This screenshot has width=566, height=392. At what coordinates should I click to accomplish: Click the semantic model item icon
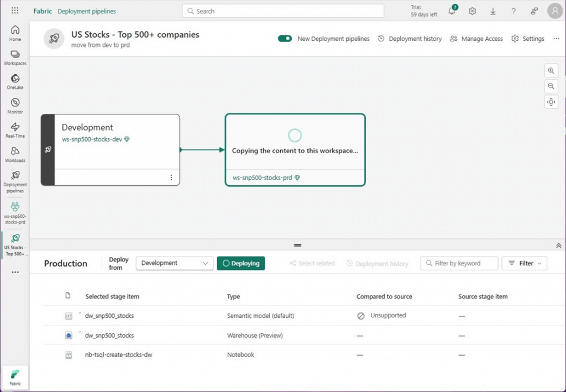(69, 316)
